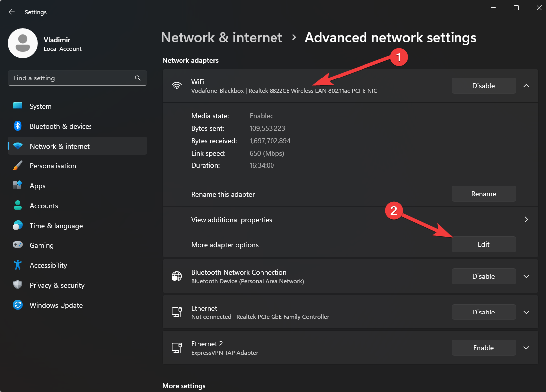Click the back arrow in Settings
This screenshot has width=546, height=392.
click(x=12, y=12)
